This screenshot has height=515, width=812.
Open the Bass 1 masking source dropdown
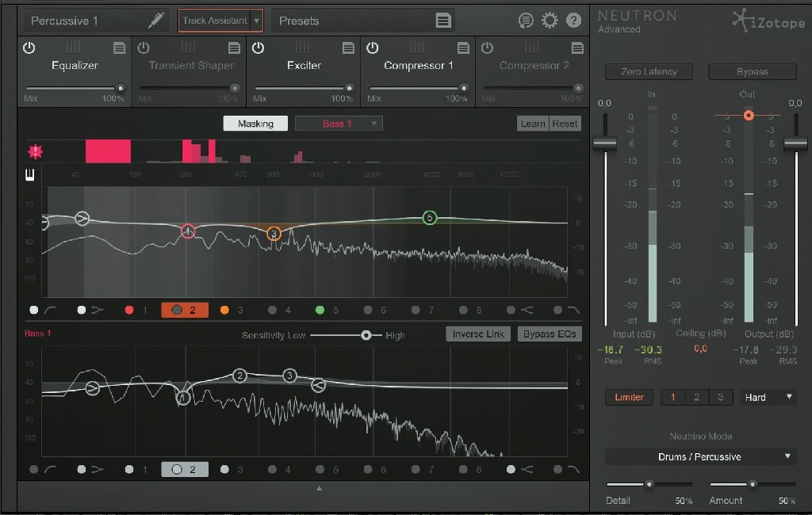click(x=339, y=124)
